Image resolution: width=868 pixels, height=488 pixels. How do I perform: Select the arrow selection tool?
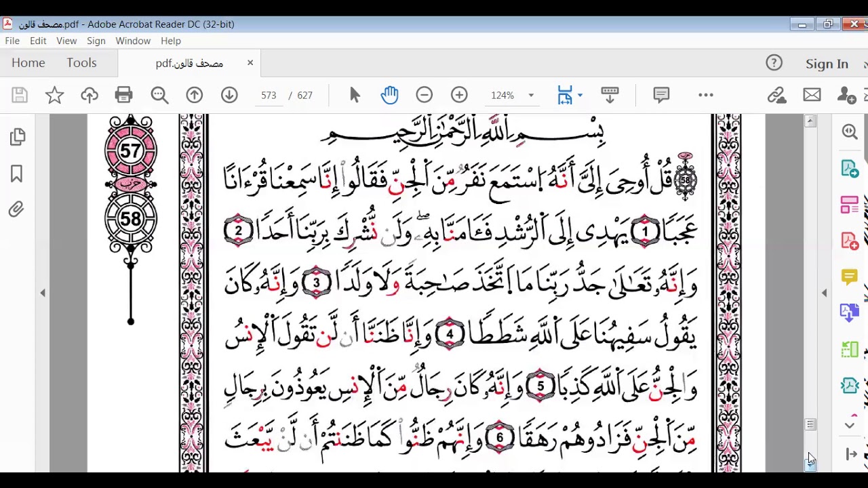(x=355, y=96)
